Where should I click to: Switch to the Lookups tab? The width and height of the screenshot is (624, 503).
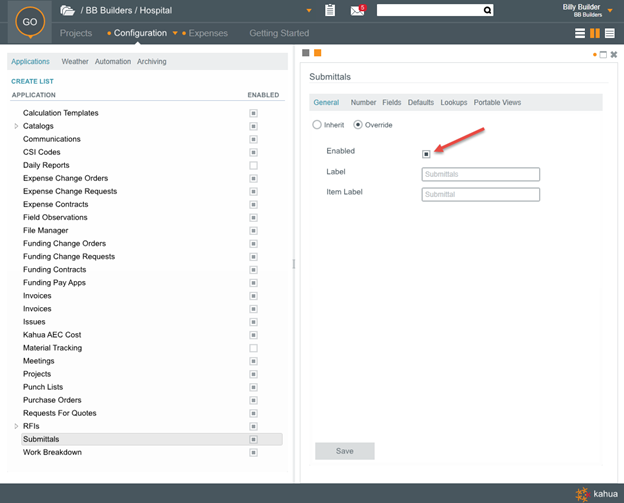pyautogui.click(x=453, y=102)
